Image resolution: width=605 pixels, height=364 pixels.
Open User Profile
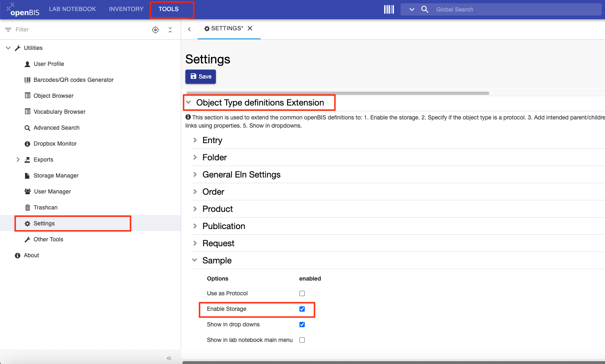[49, 64]
